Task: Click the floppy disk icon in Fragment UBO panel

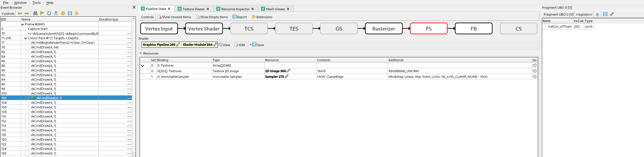Action: pyautogui.click(x=605, y=14)
